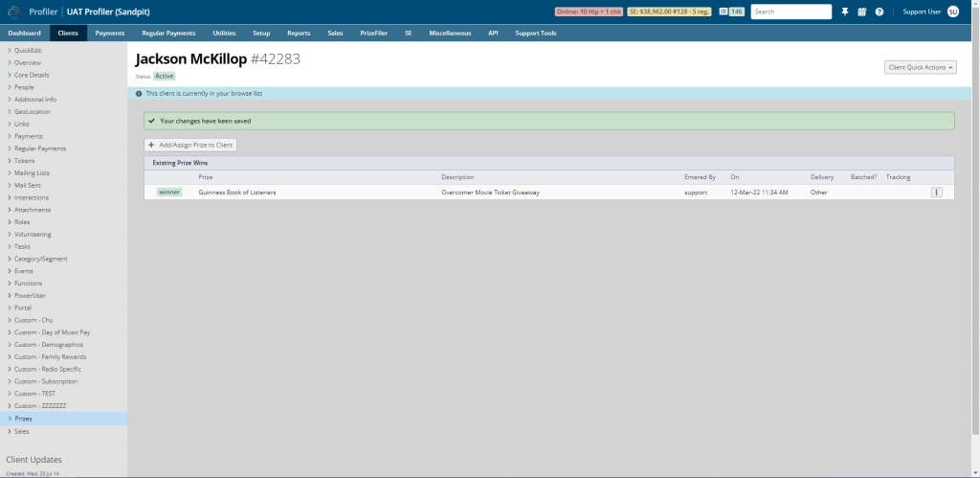Click Add/Assign Prize to Client button

(190, 146)
